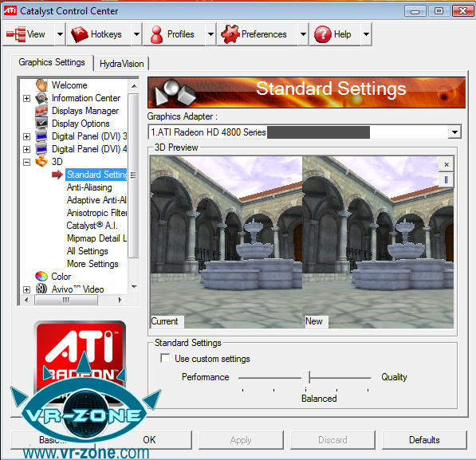Click the View toolbar icon

pyautogui.click(x=16, y=34)
